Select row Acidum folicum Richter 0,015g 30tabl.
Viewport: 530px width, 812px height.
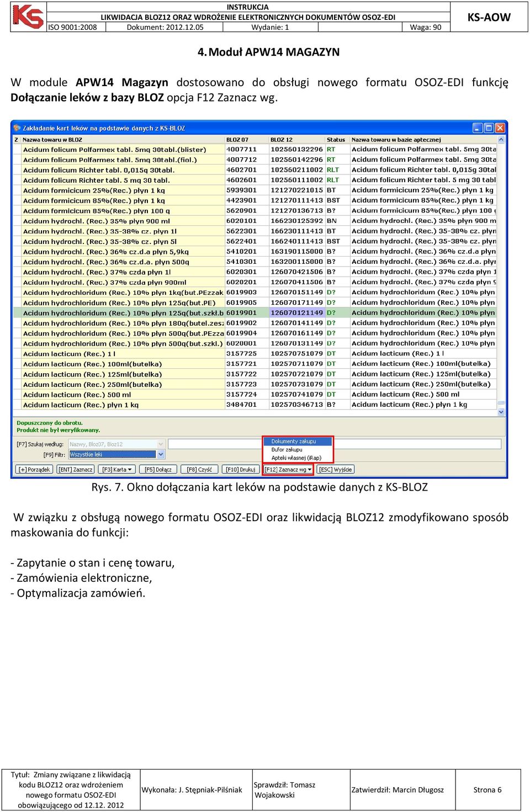[255, 170]
